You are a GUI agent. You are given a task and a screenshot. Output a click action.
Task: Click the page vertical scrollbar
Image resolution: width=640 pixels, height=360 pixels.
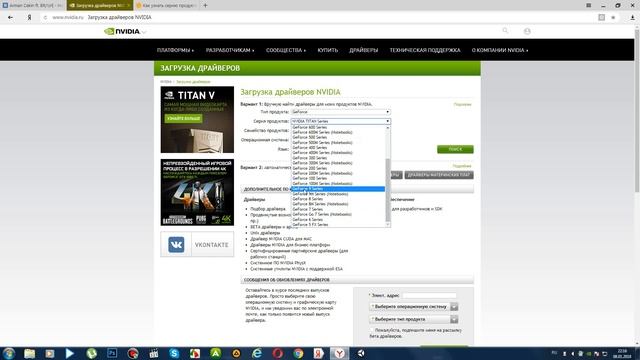(637, 110)
